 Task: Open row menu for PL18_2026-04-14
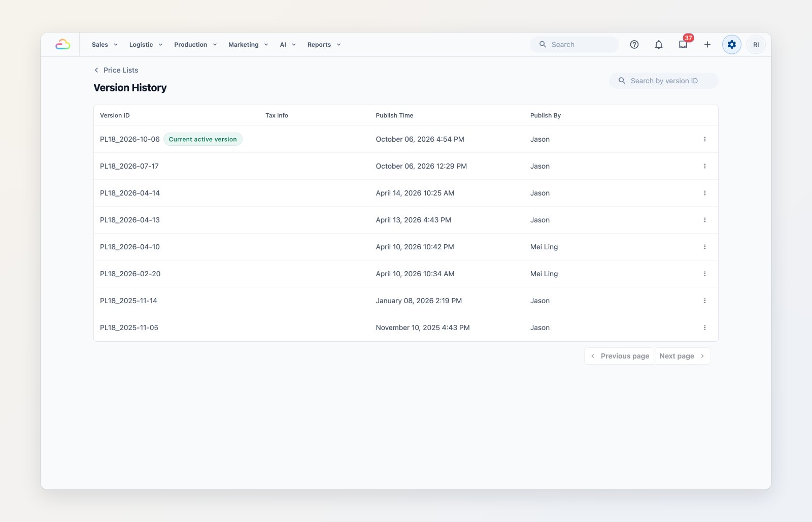[705, 193]
